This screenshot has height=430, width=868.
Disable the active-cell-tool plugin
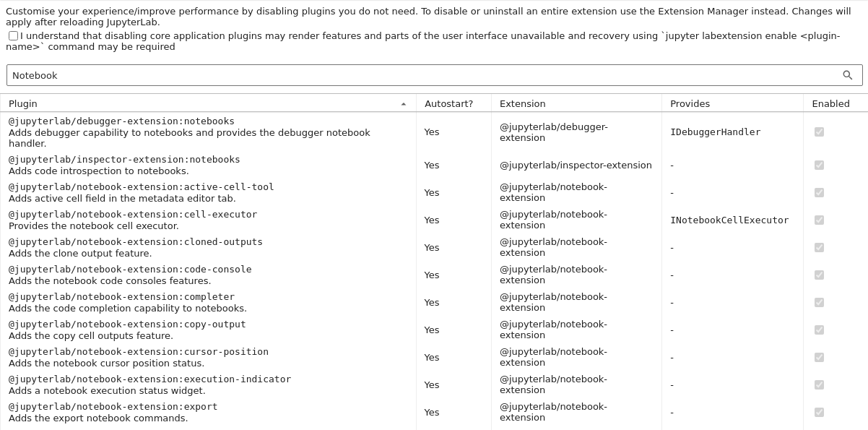[819, 192]
